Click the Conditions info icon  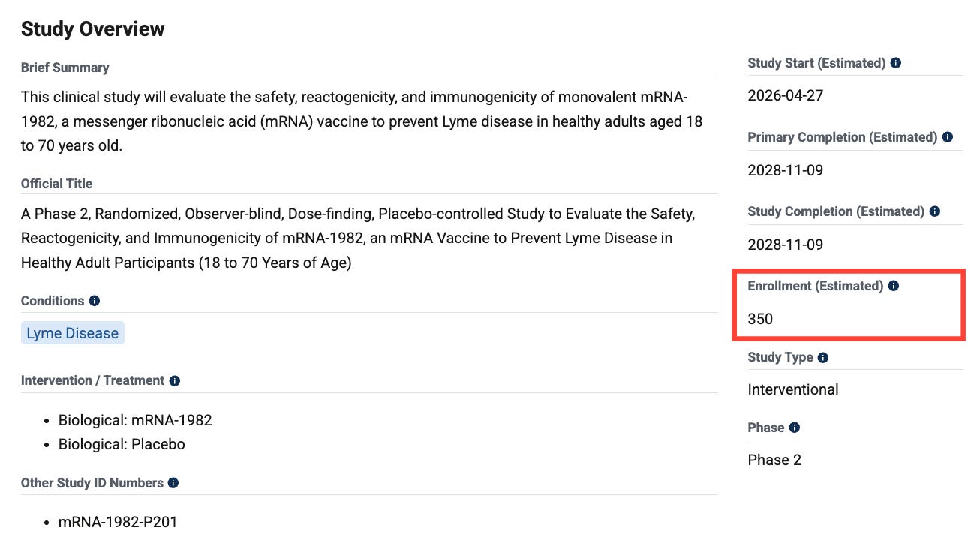(94, 301)
